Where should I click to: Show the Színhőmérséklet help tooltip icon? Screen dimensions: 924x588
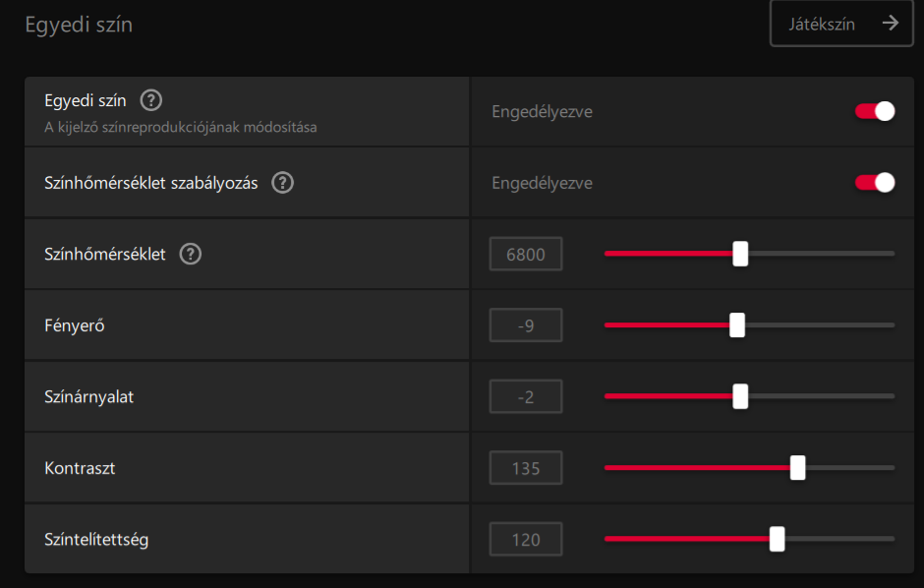191,254
